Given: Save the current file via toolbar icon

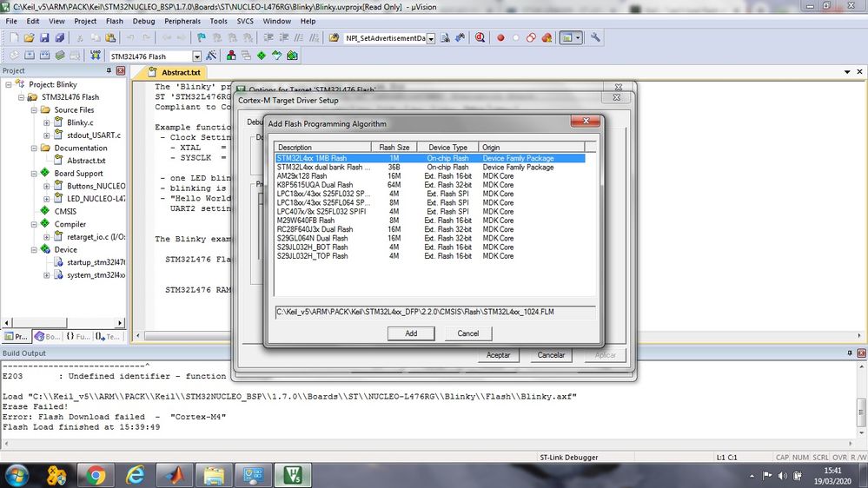Looking at the screenshot, I should point(44,37).
